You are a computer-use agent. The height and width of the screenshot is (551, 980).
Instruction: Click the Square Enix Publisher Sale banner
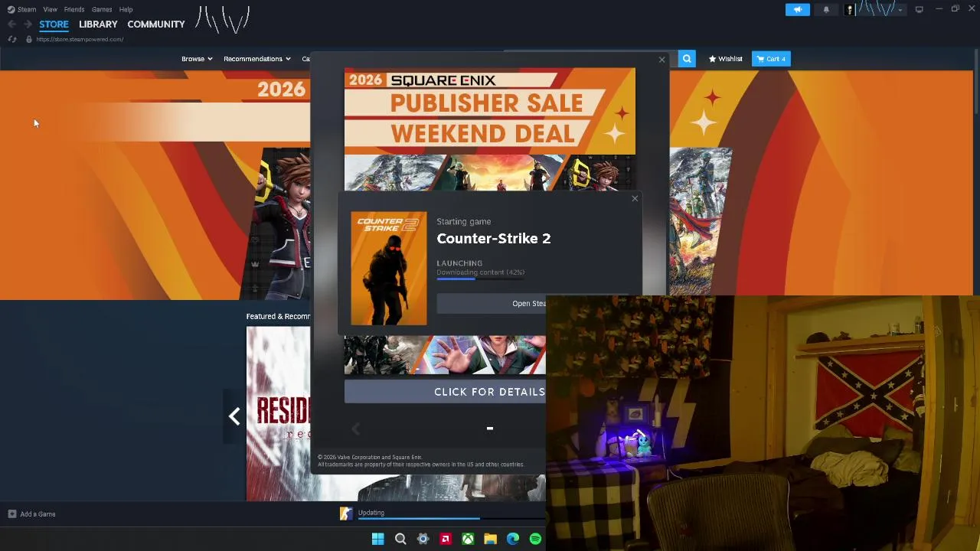(x=490, y=111)
